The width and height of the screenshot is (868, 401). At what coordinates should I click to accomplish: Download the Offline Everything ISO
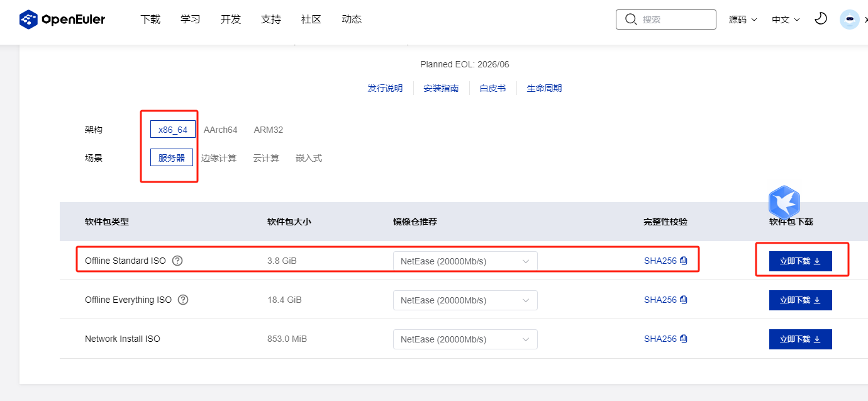[800, 300]
